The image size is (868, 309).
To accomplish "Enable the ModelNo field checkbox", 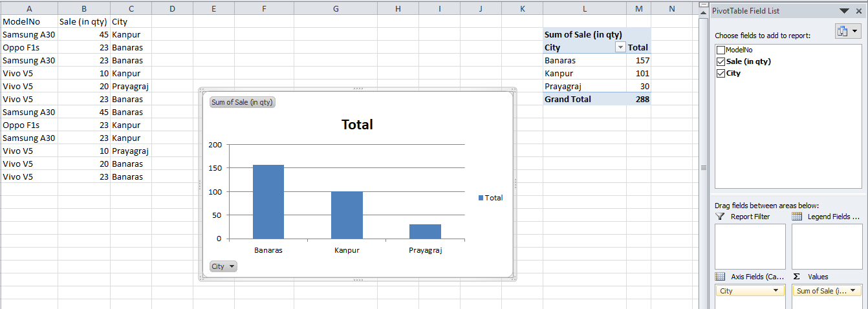I will [721, 50].
